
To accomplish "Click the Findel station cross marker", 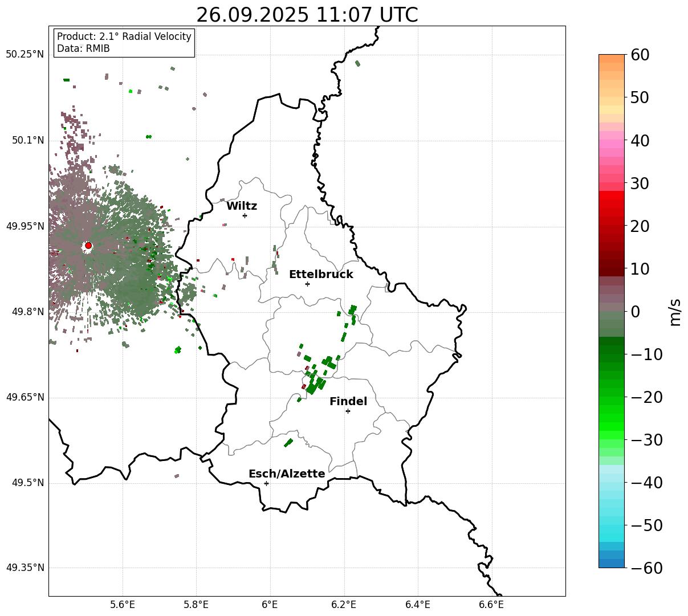I will [x=348, y=411].
